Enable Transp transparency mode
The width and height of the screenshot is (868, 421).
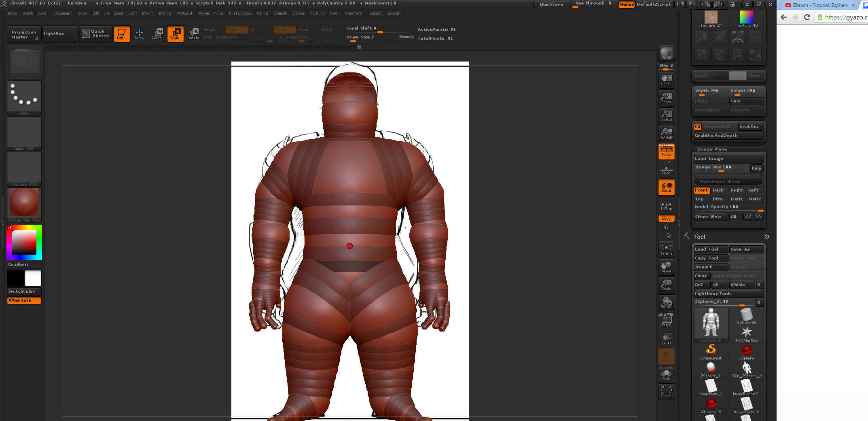pyautogui.click(x=666, y=338)
